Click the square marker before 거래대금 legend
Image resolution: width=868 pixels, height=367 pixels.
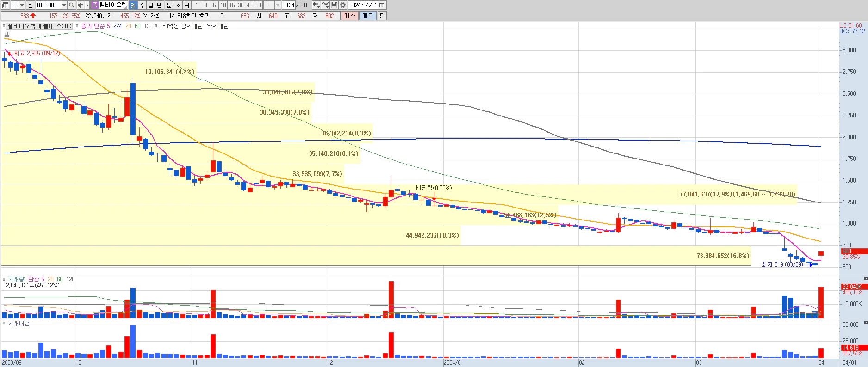(x=4, y=323)
